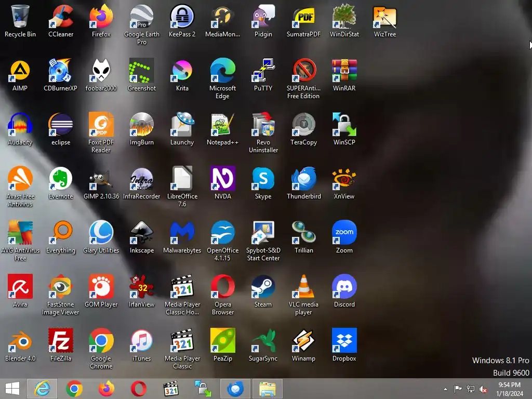Screen dimensions: 532x399
Task: Click the Spybot-S&D Start Center icon
Action: 263,241
